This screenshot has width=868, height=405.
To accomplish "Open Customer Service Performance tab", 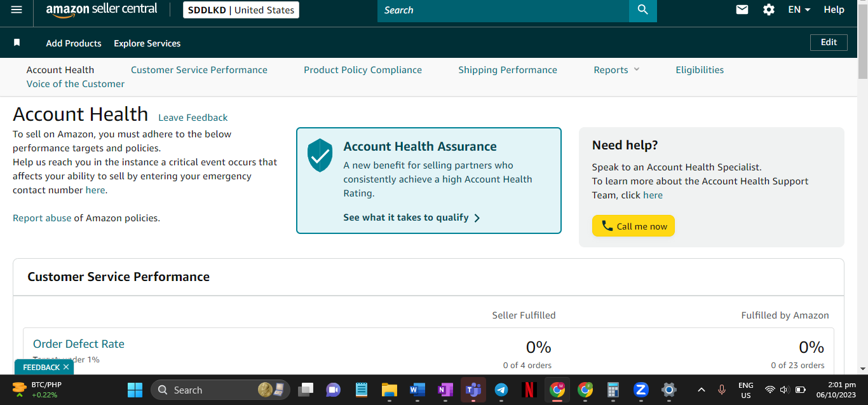I will tap(199, 70).
